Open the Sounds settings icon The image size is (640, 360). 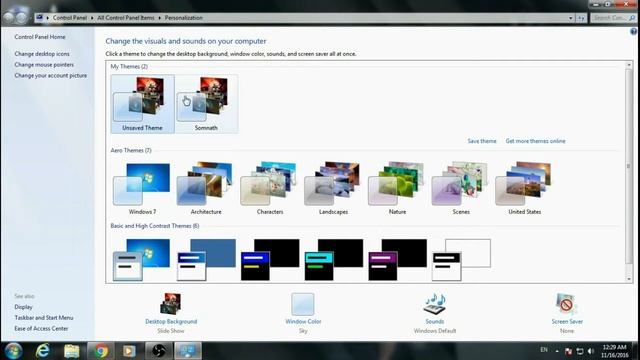(x=435, y=304)
